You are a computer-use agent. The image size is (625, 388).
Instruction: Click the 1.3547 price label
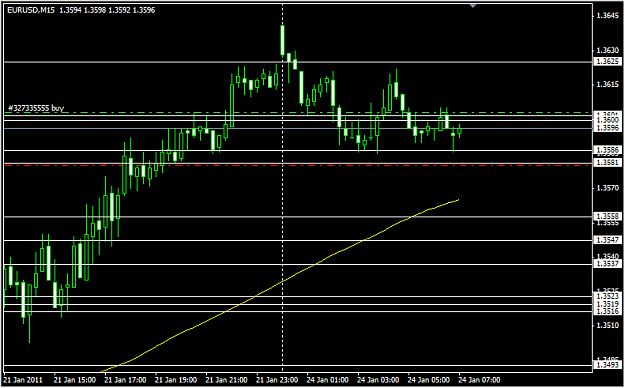point(608,240)
